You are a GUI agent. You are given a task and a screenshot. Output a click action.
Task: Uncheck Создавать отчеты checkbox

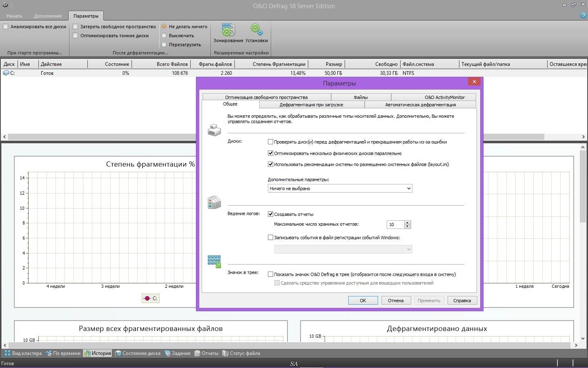click(x=270, y=214)
